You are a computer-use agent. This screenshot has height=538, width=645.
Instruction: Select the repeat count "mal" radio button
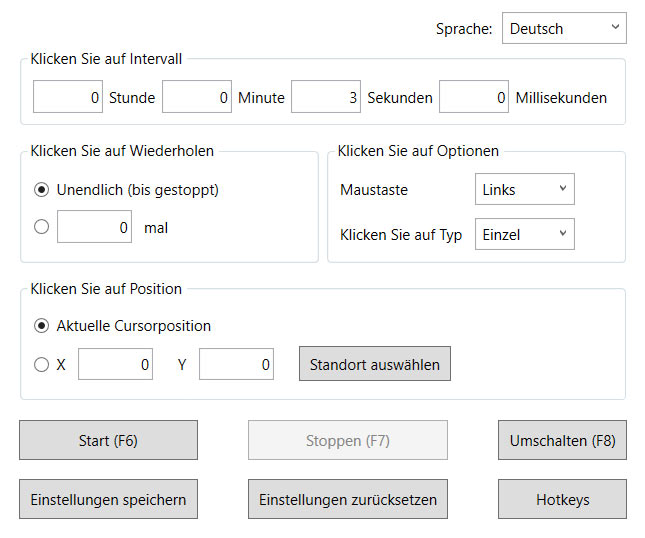pos(41,227)
